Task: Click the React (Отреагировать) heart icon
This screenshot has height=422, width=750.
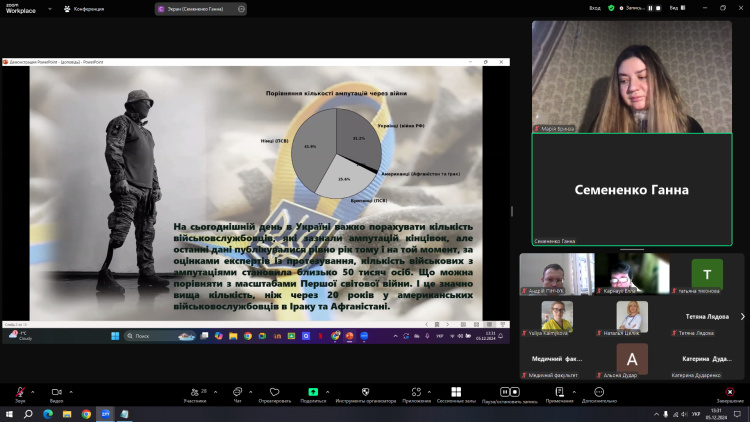Action: (x=274, y=392)
